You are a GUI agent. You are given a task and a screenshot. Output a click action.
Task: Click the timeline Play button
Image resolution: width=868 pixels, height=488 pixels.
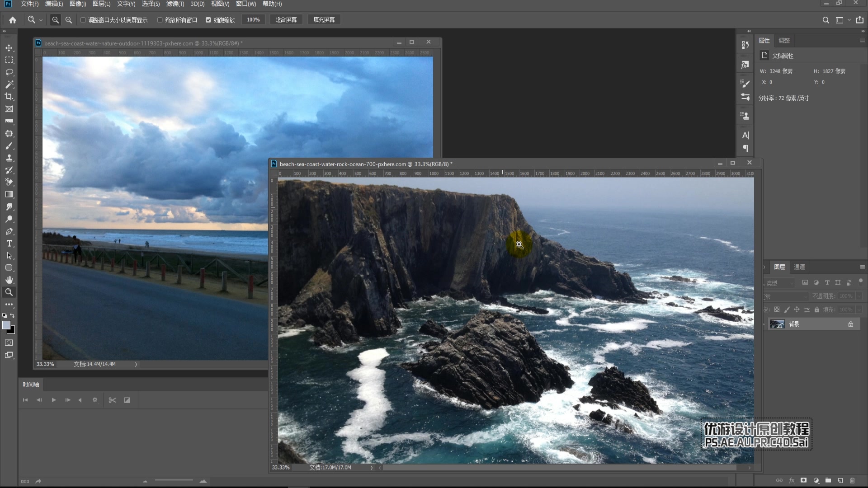[x=54, y=400]
